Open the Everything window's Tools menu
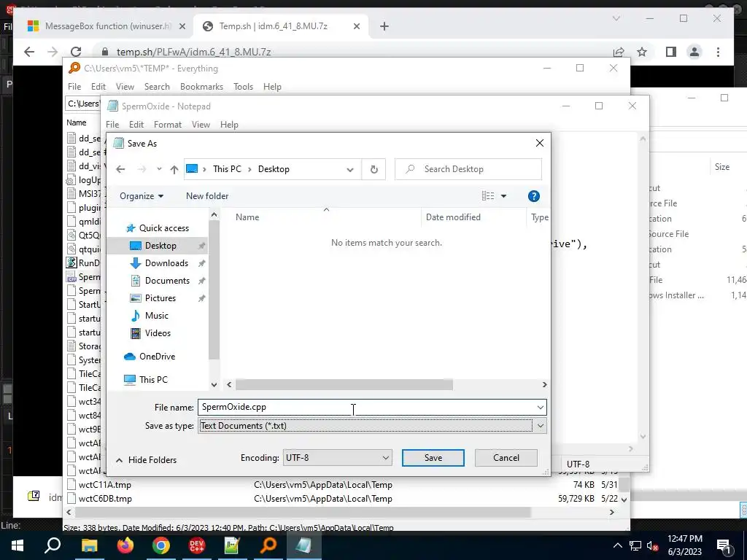 pos(243,87)
